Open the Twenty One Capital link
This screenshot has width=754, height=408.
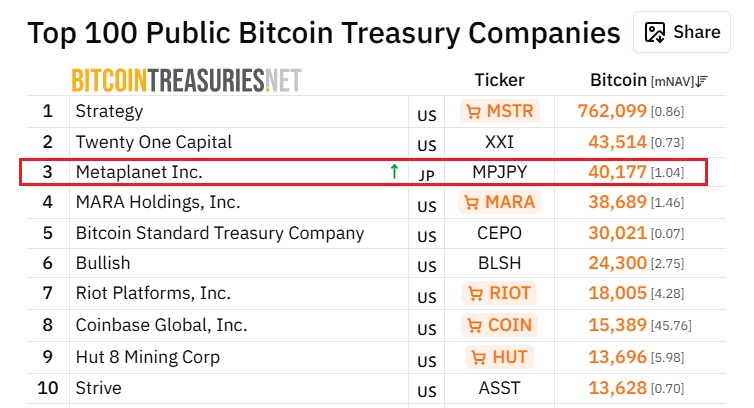click(x=153, y=142)
